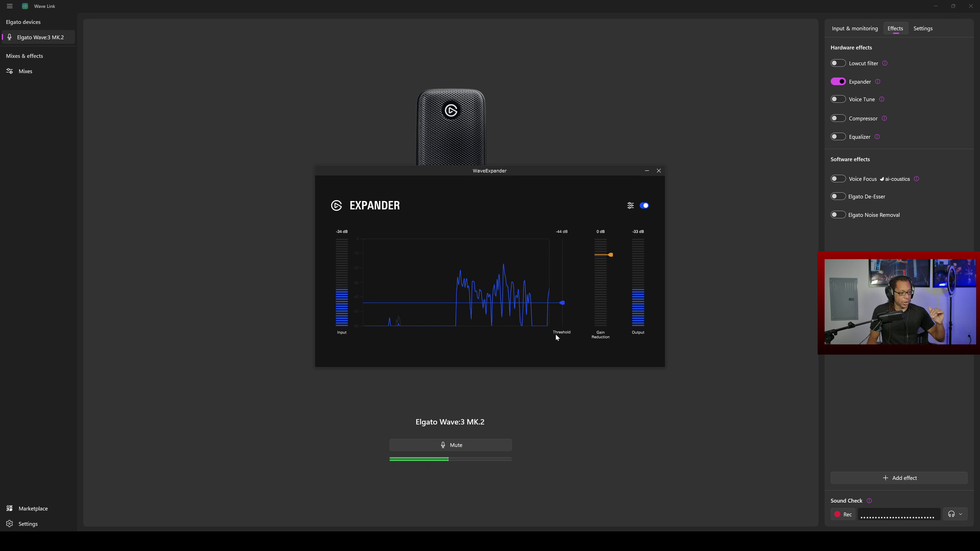This screenshot has height=551, width=980.
Task: Click the Mute button
Action: 450,445
